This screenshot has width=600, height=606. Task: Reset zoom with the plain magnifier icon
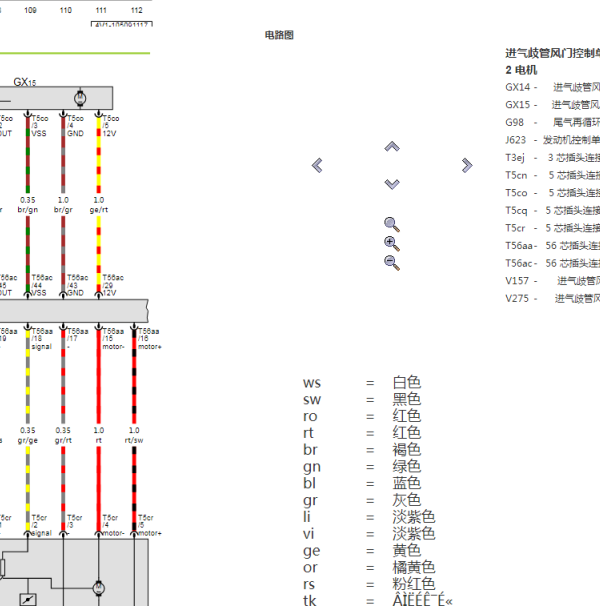click(392, 225)
